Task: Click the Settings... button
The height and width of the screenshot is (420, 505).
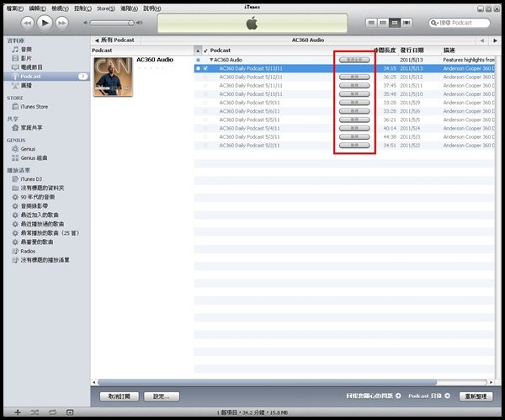Action: tap(162, 396)
